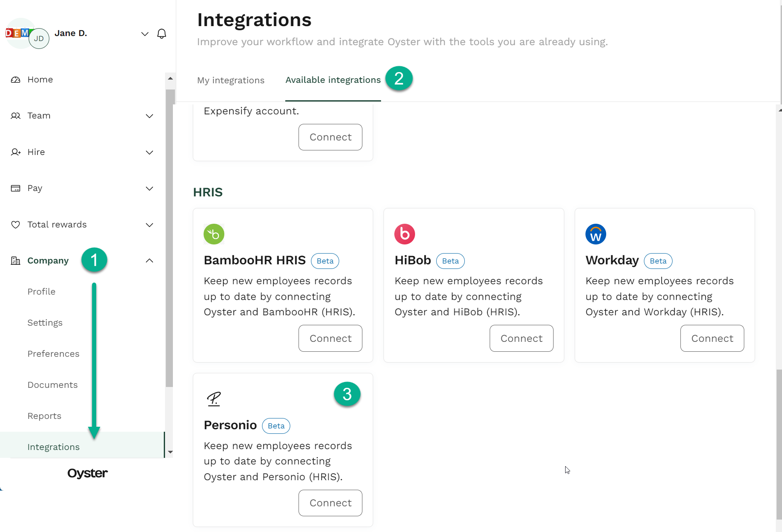Image resolution: width=782 pixels, height=532 pixels.
Task: Click the Hire sidebar label
Action: pos(36,152)
